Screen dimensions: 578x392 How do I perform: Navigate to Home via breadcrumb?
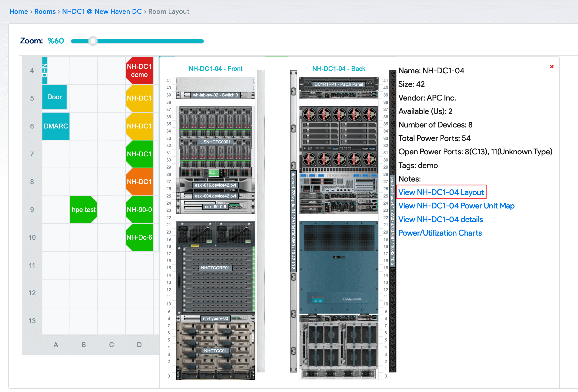tap(19, 11)
